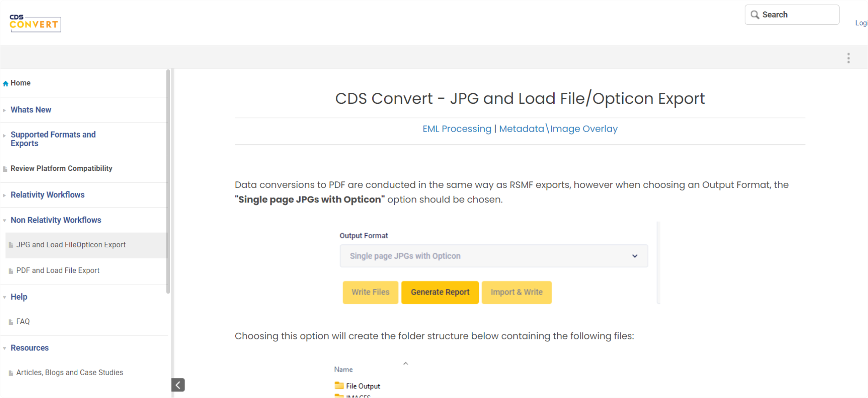Screen dimensions: 868x398
Task: Click page icon beside PDF and Load File Export
Action: 11,271
